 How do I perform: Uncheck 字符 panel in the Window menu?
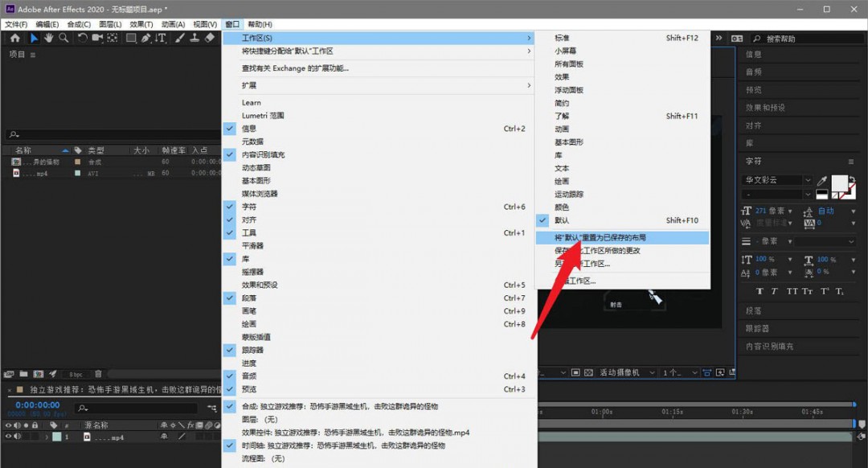(249, 207)
